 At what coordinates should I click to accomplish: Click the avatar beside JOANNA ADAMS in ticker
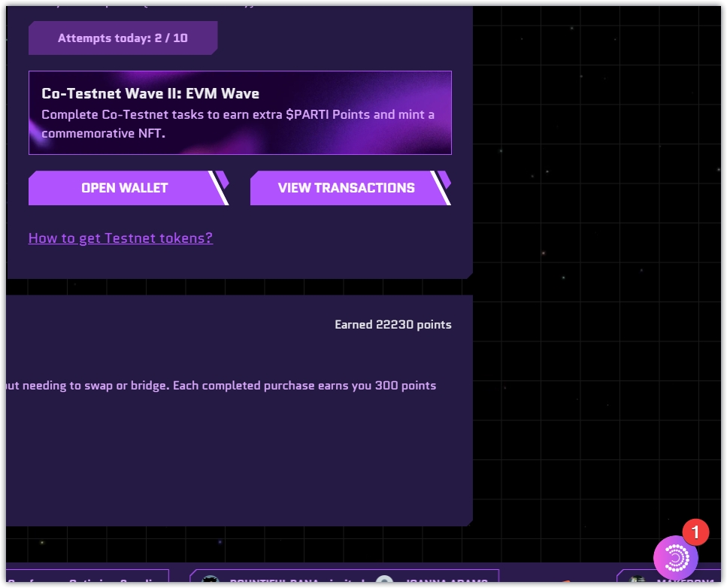coord(385,581)
